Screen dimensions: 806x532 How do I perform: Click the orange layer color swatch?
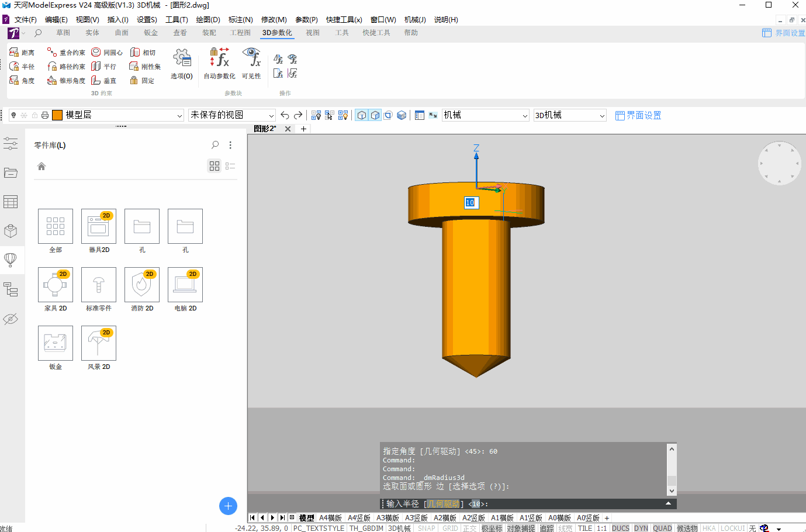pyautogui.click(x=57, y=115)
